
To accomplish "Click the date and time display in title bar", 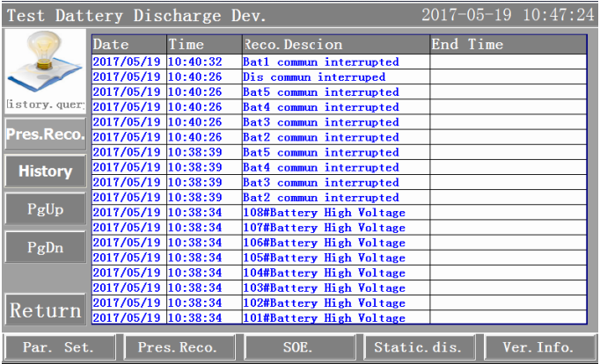I will 507,16.
